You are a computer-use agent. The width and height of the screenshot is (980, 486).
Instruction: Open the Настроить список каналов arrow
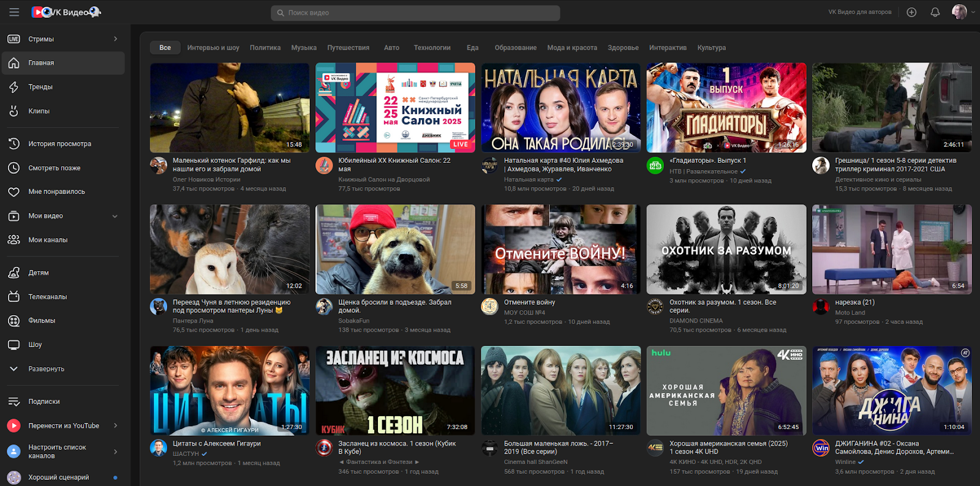pos(115,452)
